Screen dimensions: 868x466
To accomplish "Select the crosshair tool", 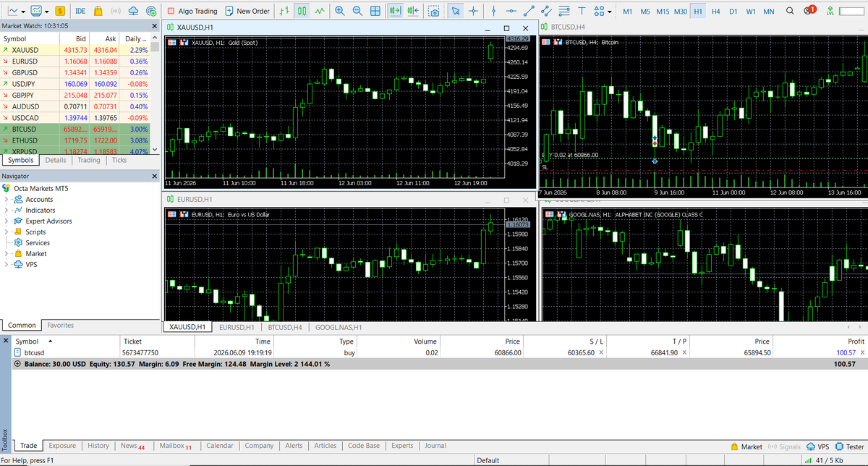I will tap(473, 11).
